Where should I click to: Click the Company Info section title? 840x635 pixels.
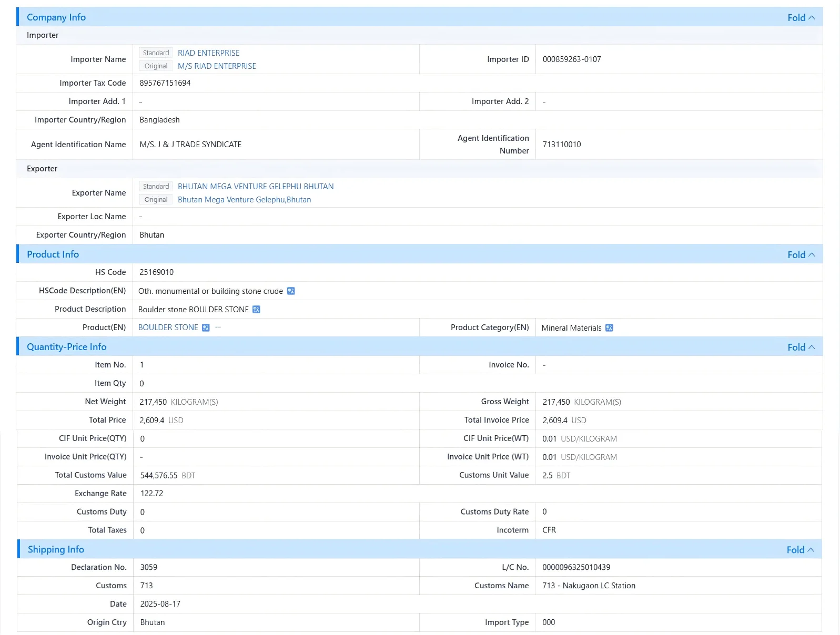(x=56, y=17)
